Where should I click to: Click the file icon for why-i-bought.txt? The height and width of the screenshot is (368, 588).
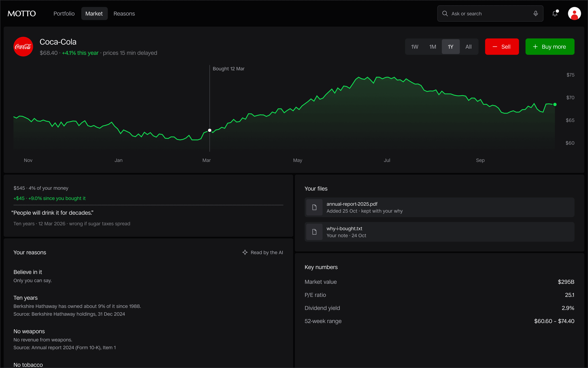point(314,232)
